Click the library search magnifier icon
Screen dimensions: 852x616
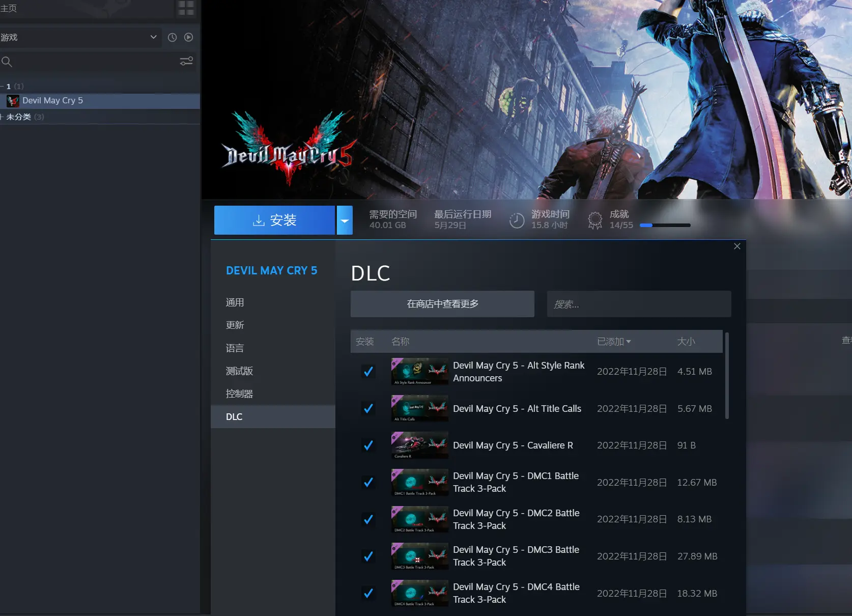tap(7, 62)
